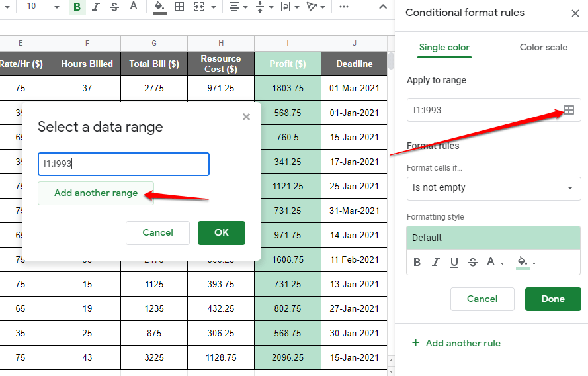Image resolution: width=588 pixels, height=376 pixels.
Task: Switch to the Color scale tab
Action: (544, 47)
